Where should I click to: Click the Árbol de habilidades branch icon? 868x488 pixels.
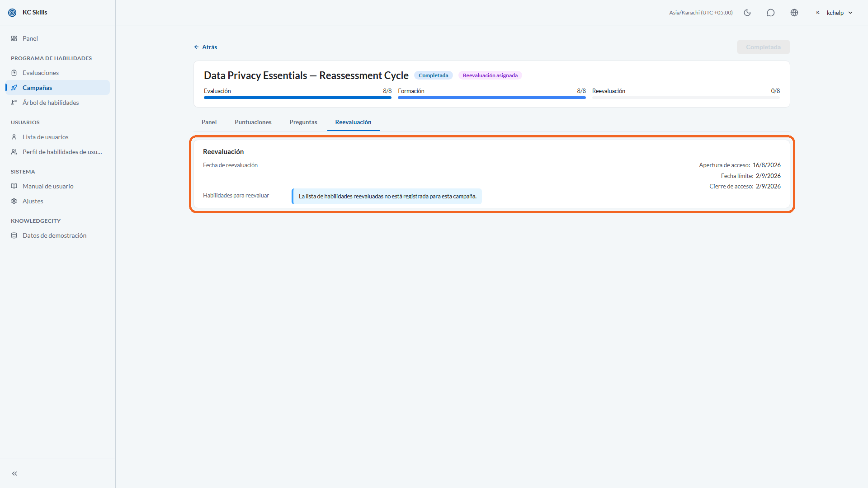click(14, 103)
